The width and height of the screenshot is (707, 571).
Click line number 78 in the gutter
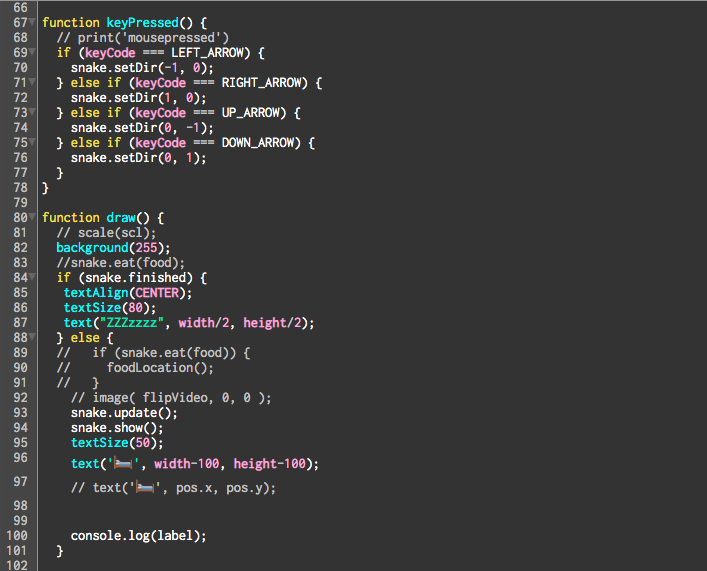click(20, 188)
